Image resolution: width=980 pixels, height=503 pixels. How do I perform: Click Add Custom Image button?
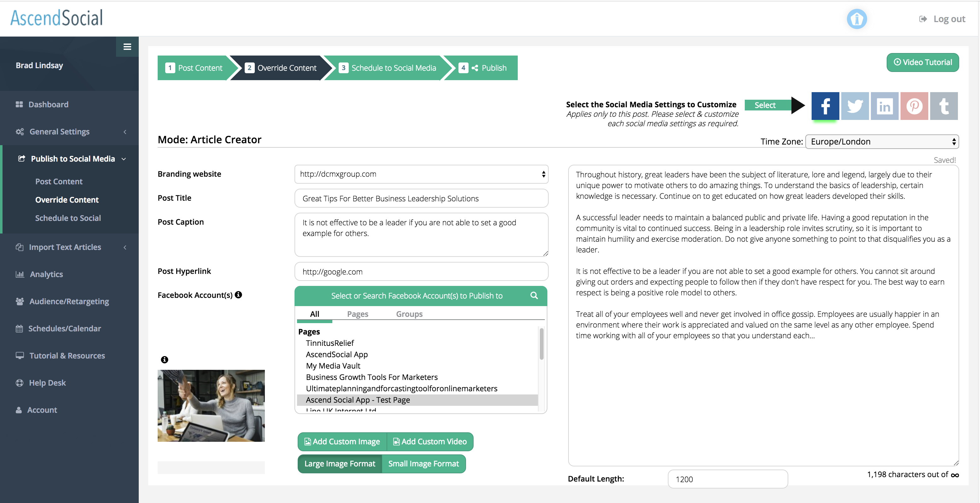pos(342,441)
